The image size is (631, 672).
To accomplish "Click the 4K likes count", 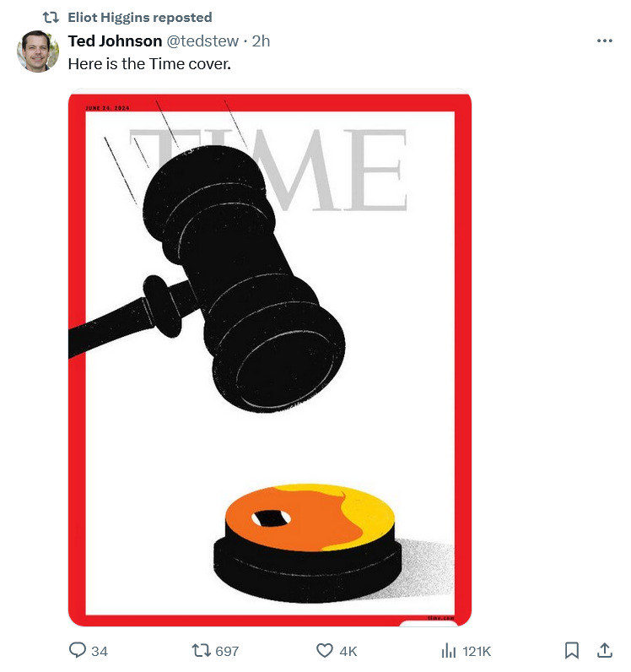I will click(348, 652).
